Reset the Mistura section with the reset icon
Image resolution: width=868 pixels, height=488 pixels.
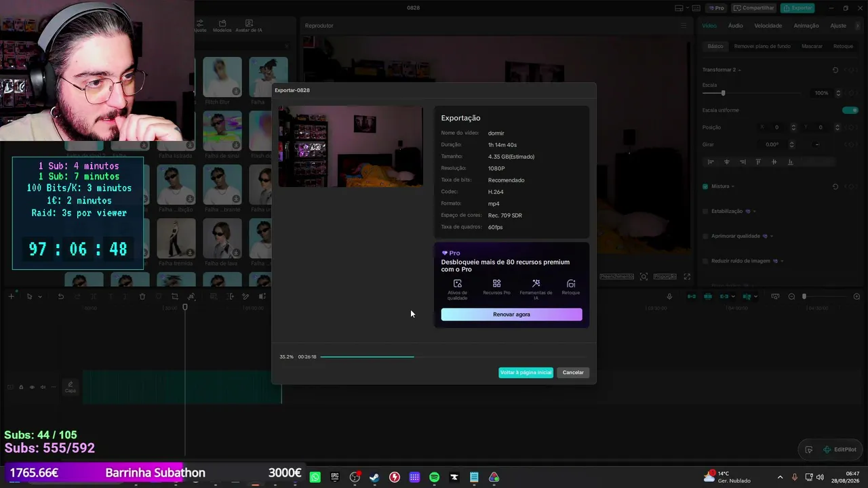(x=835, y=186)
